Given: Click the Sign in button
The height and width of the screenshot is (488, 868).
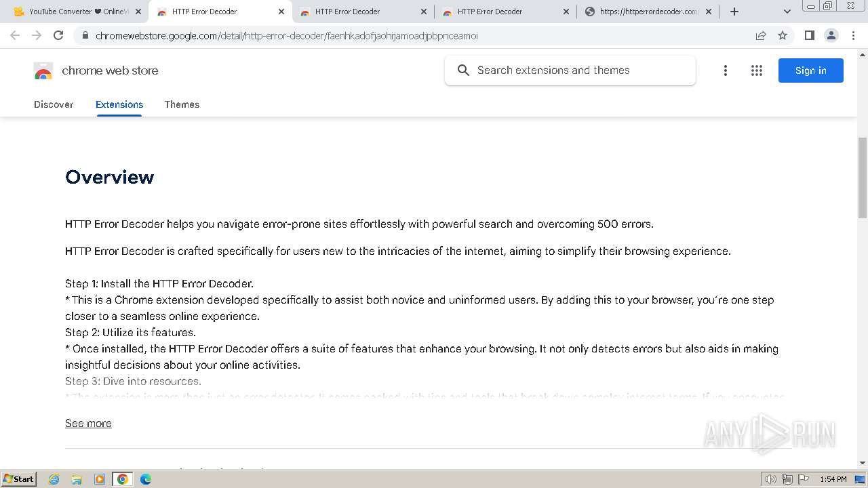Looking at the screenshot, I should click(810, 70).
